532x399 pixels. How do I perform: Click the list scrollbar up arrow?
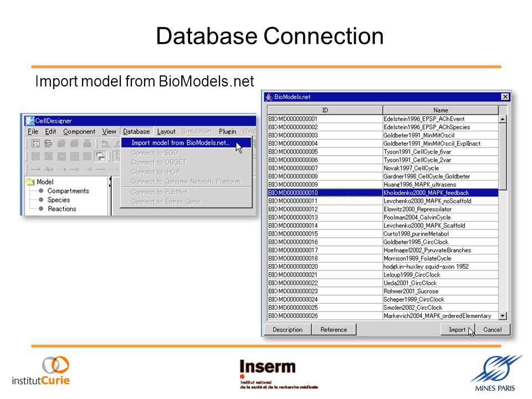point(503,119)
